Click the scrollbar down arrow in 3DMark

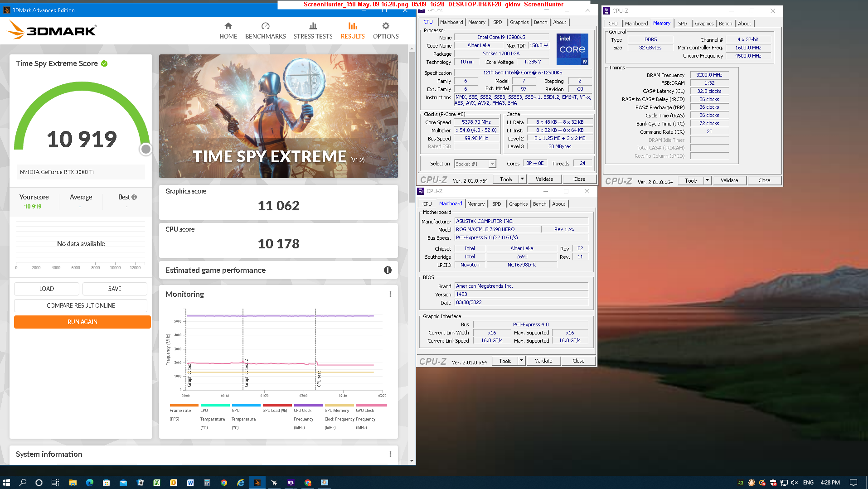point(412,460)
